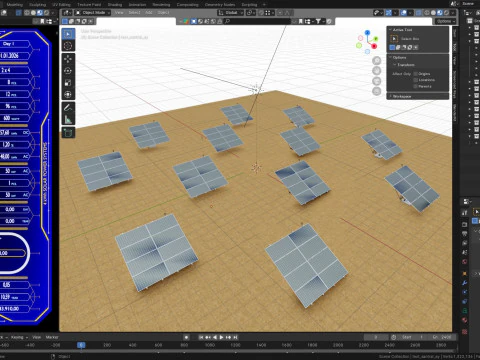Switch to the Geometry Nodes workspace tab
This screenshot has width=480, height=360.
point(220,5)
